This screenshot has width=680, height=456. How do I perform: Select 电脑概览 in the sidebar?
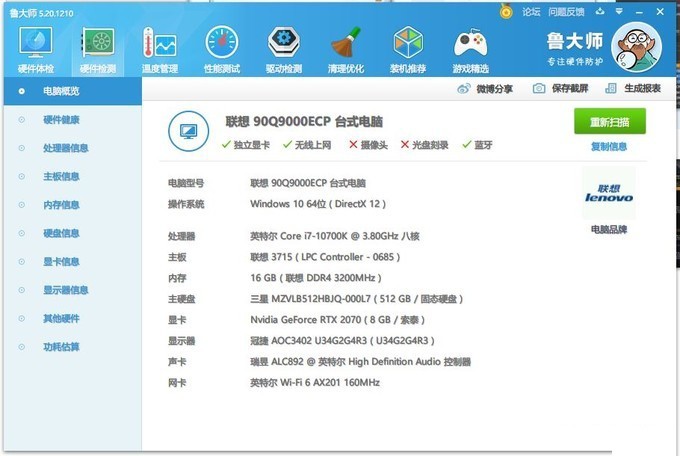pyautogui.click(x=72, y=91)
